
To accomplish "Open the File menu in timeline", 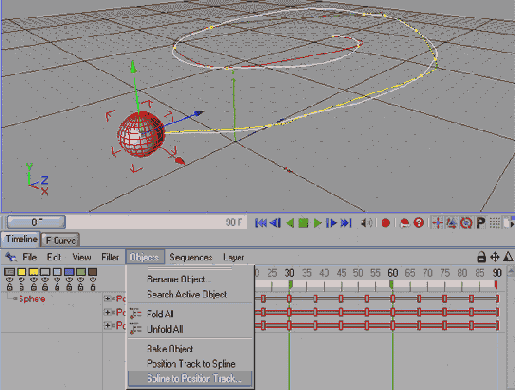I will (x=30, y=257).
